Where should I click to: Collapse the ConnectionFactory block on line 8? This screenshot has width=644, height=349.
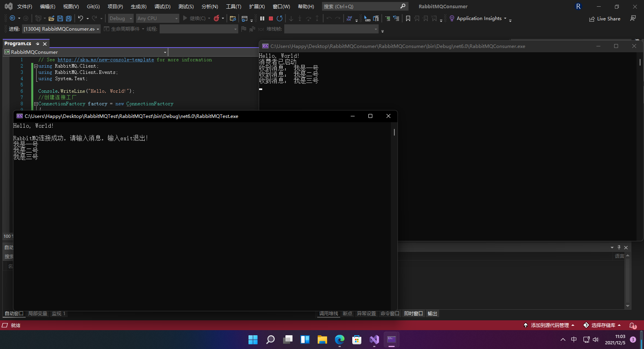(36, 104)
